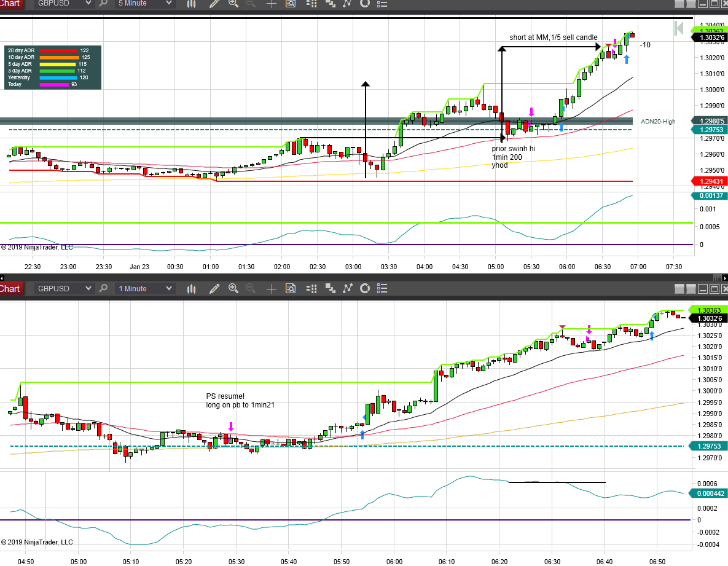The height and width of the screenshot is (566, 728).
Task: Toggle crosshair cursor in 1 Minute chart
Action: (272, 289)
